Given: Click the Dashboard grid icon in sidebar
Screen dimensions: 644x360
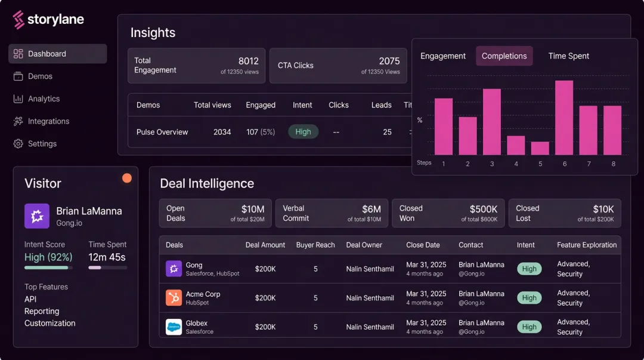Looking at the screenshot, I should (18, 54).
